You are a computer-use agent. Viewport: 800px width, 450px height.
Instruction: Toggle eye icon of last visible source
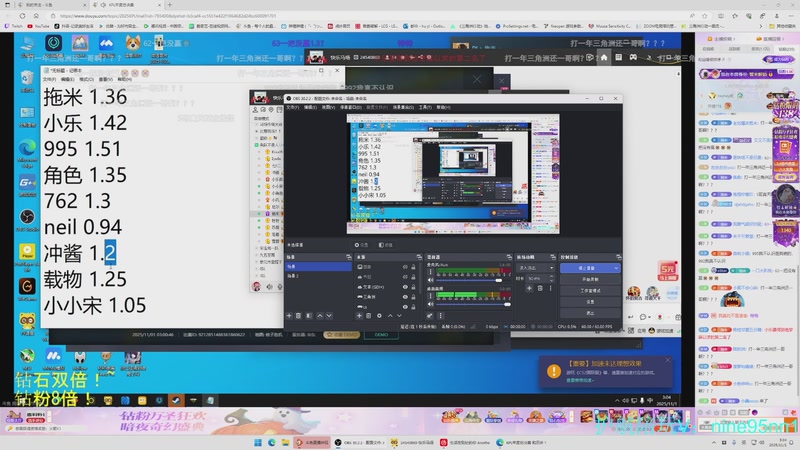pos(405,307)
